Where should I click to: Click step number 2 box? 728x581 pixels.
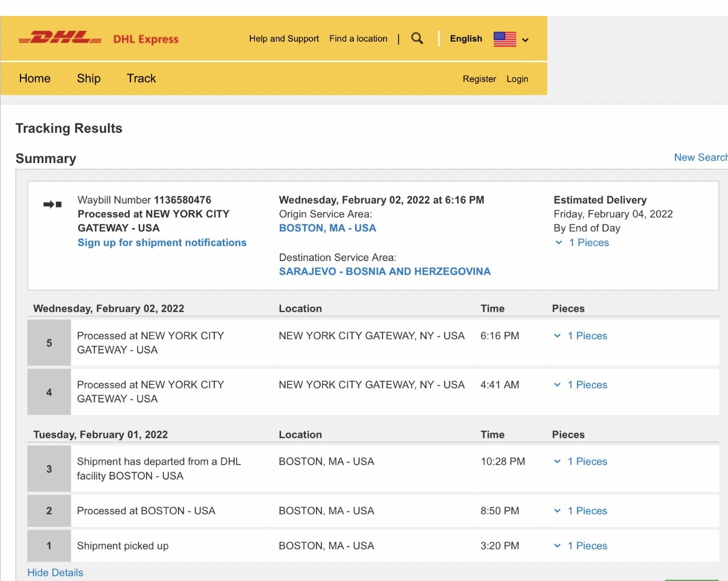point(49,511)
